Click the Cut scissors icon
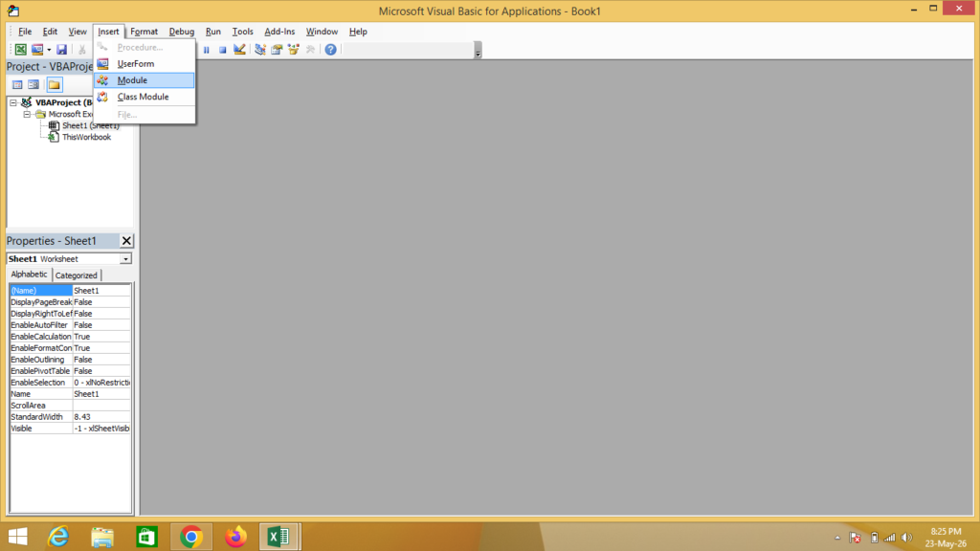This screenshot has height=551, width=980. click(81, 50)
